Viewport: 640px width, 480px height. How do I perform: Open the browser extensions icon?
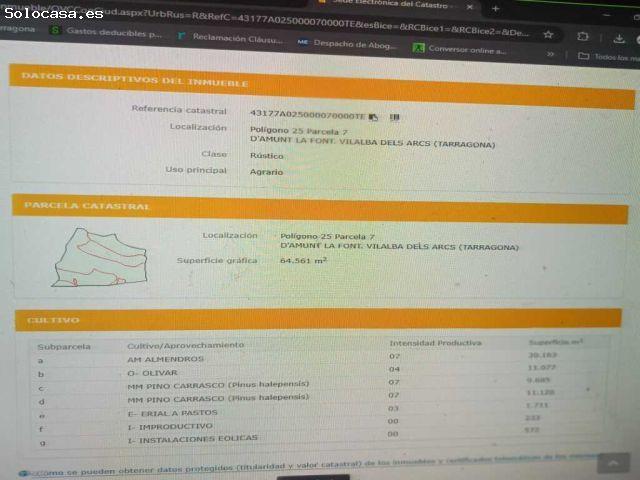click(x=583, y=35)
